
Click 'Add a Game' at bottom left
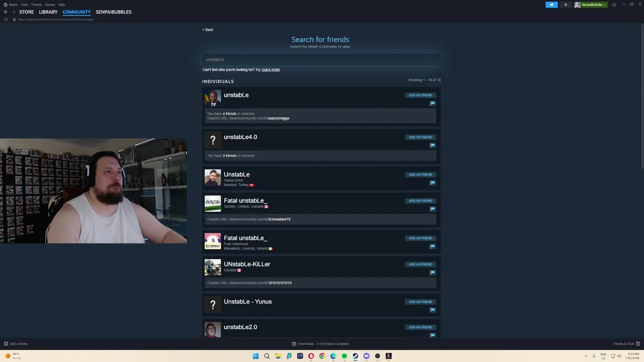point(16,344)
